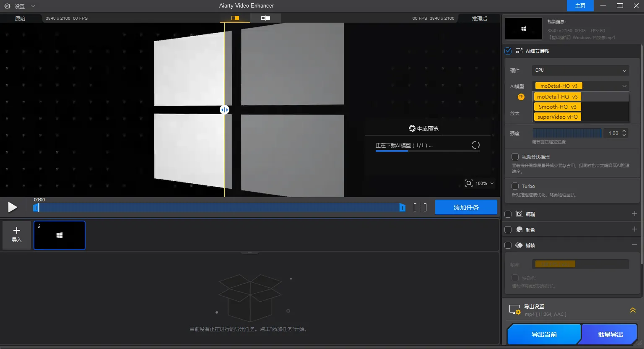
Task: Open the CPU hardware dropdown
Action: (580, 70)
